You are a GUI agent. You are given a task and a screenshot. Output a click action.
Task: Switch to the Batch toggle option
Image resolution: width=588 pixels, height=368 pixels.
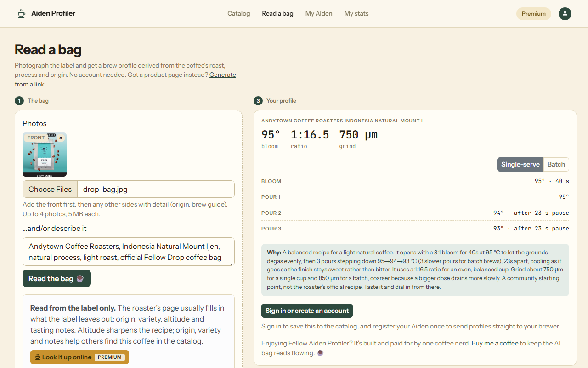pos(556,164)
